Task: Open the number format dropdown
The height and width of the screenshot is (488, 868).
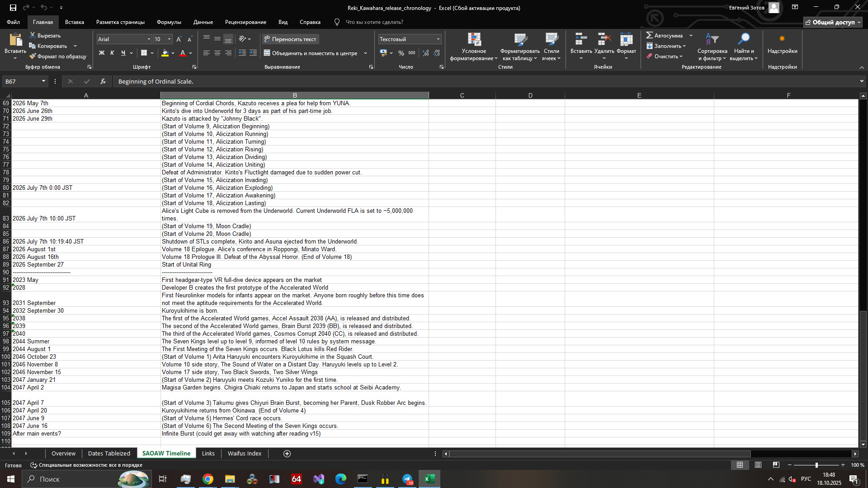Action: (438, 39)
